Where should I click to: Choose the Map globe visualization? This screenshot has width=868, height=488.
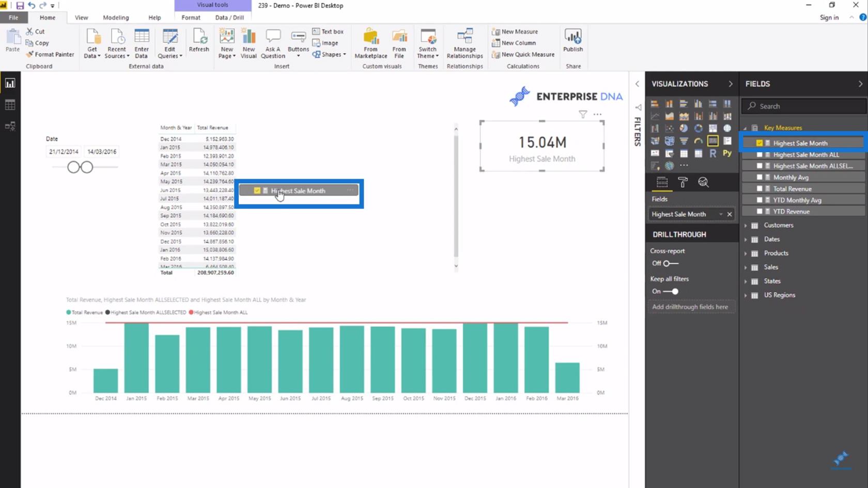click(x=727, y=128)
